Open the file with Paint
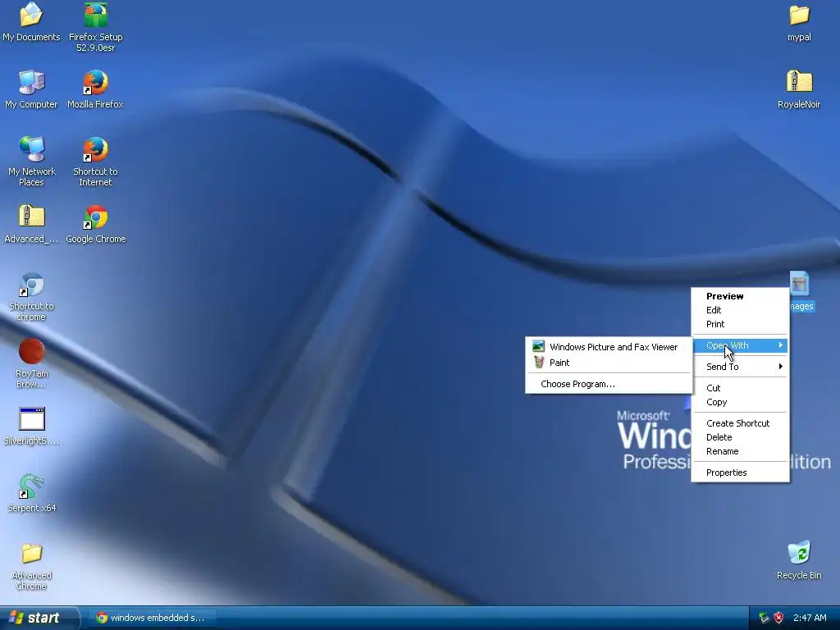Image resolution: width=840 pixels, height=630 pixels. [x=609, y=363]
